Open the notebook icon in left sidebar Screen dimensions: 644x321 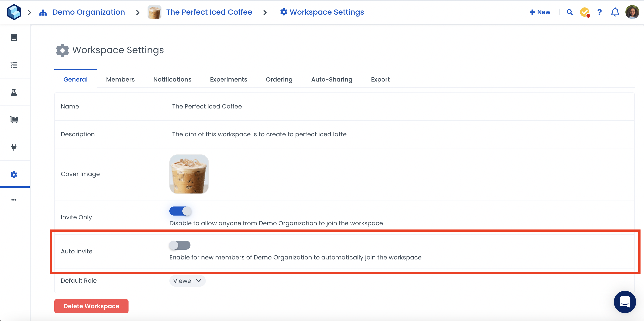pyautogui.click(x=14, y=38)
